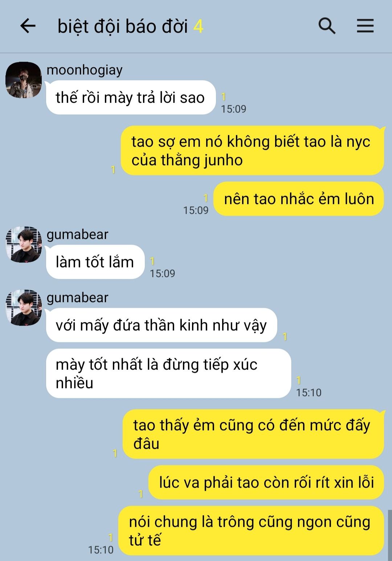Screen dimensions: 392x561
Task: Open the hamburger menu icon
Action: pyautogui.click(x=365, y=26)
